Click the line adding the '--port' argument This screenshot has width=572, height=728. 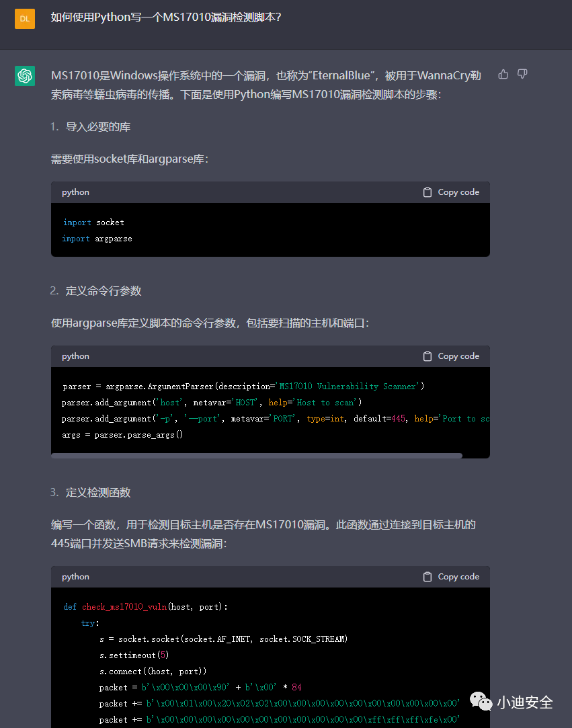[276, 419]
